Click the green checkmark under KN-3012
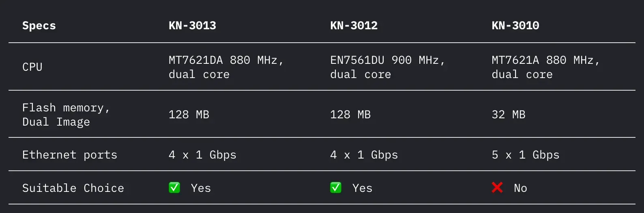This screenshot has height=213, width=644. tap(336, 188)
